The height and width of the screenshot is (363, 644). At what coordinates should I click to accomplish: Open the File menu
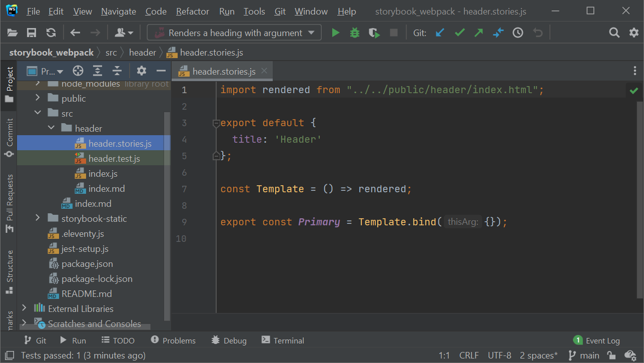[x=33, y=11]
